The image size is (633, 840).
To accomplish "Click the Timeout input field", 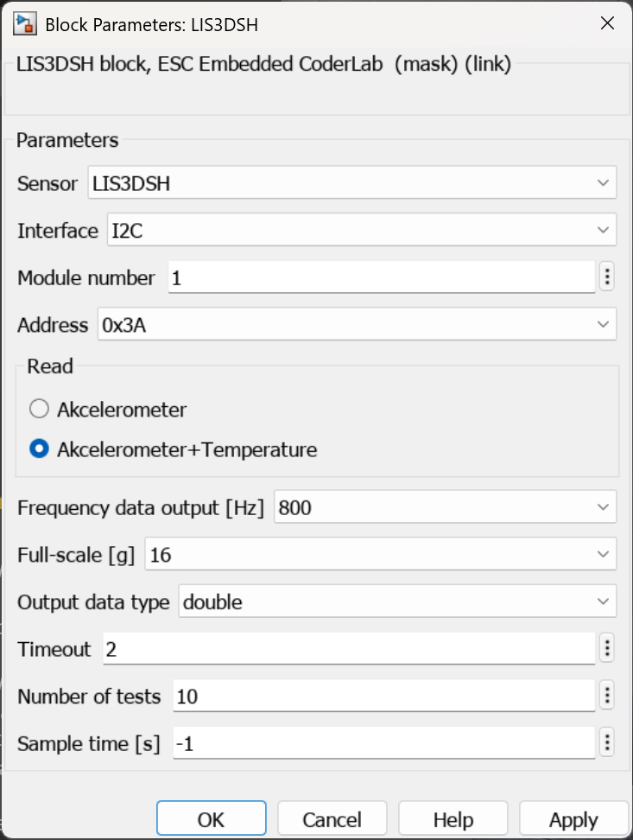I will (x=349, y=649).
